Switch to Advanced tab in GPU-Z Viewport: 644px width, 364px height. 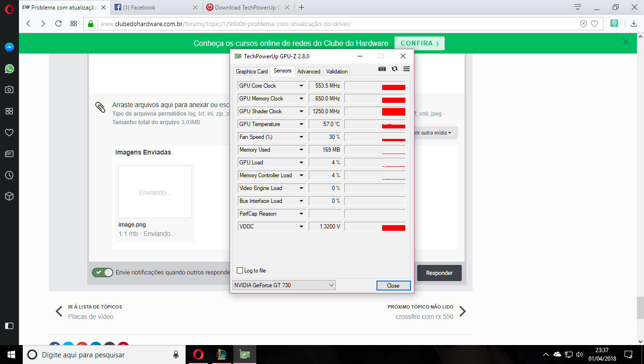tap(309, 72)
